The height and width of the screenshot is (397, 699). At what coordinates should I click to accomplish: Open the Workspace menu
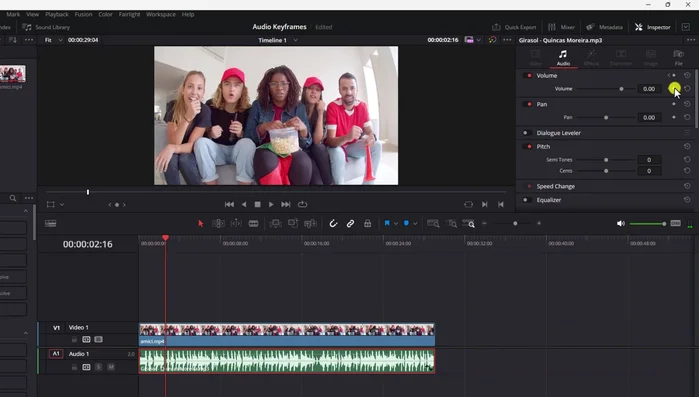[x=160, y=14]
